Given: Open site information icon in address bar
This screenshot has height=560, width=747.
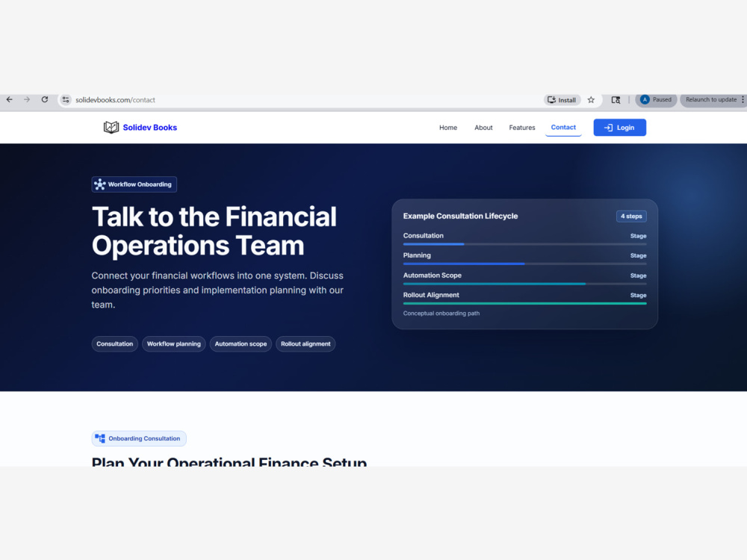Looking at the screenshot, I should [x=66, y=100].
